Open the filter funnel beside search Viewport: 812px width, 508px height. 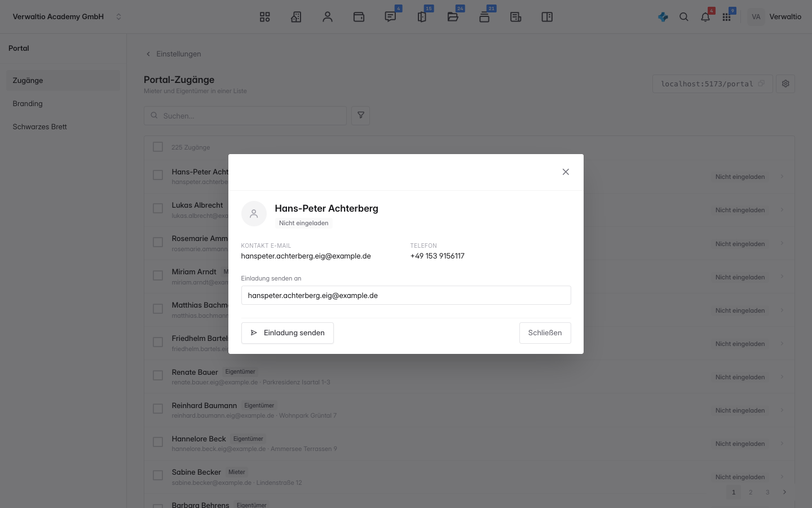[x=361, y=116]
